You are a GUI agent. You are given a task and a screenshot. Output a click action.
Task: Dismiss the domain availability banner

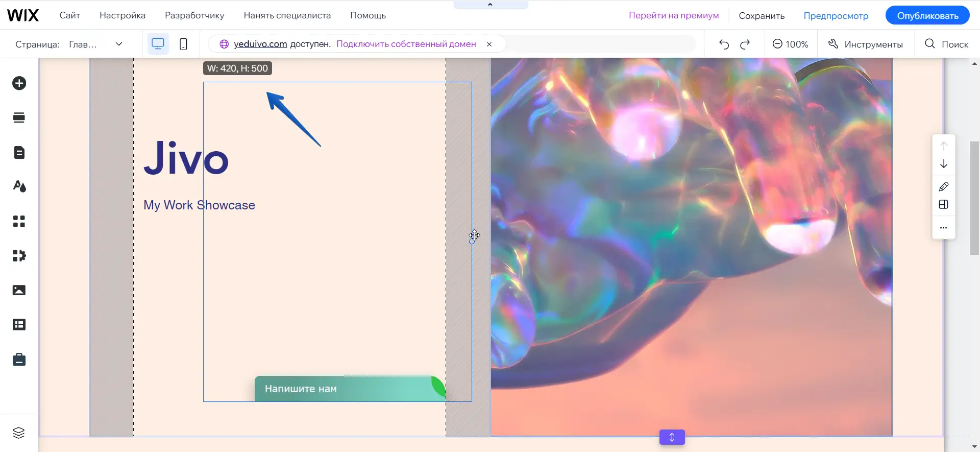(x=489, y=44)
